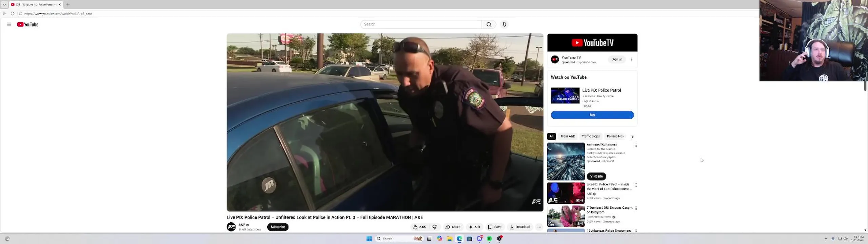The width and height of the screenshot is (868, 244).
Task: Open options for Live PD Inside the Work video
Action: click(x=636, y=185)
